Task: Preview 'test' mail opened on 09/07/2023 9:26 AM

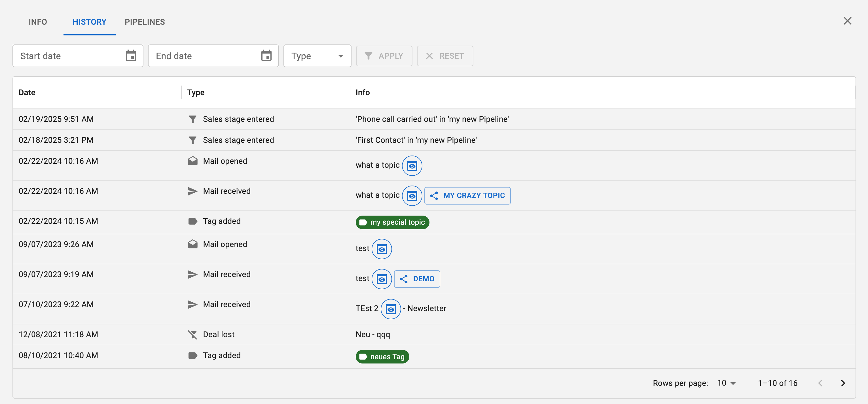Action: (x=382, y=249)
